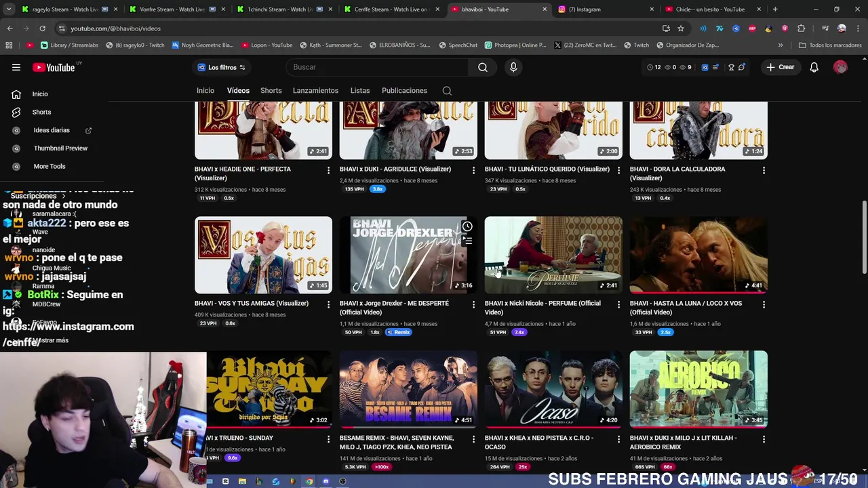The image size is (868, 488).
Task: Search with the magnifier button
Action: tap(483, 67)
